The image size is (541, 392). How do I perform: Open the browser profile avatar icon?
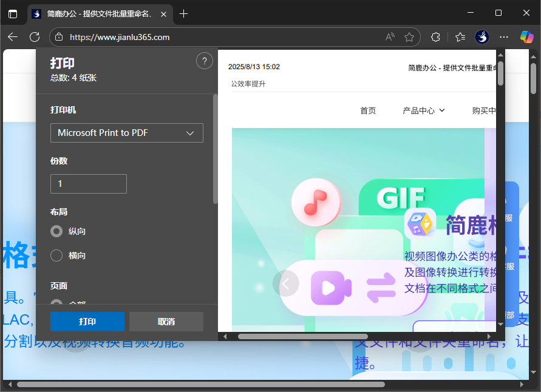point(481,37)
